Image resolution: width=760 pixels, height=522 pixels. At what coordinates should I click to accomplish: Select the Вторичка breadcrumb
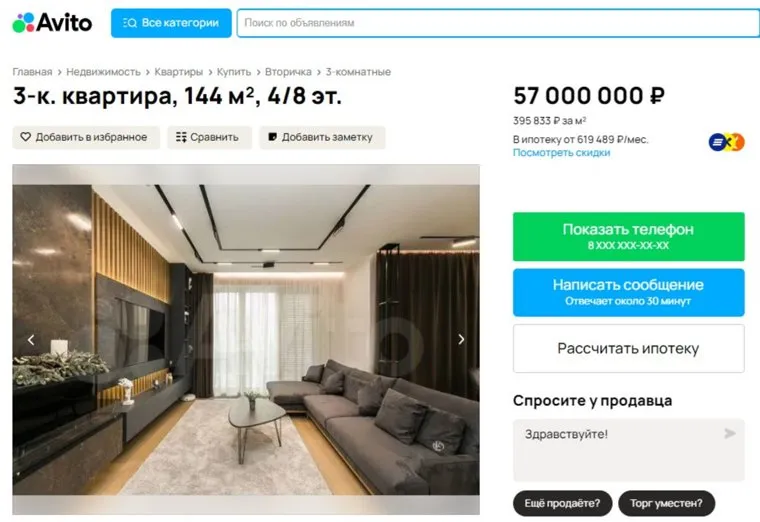click(288, 72)
